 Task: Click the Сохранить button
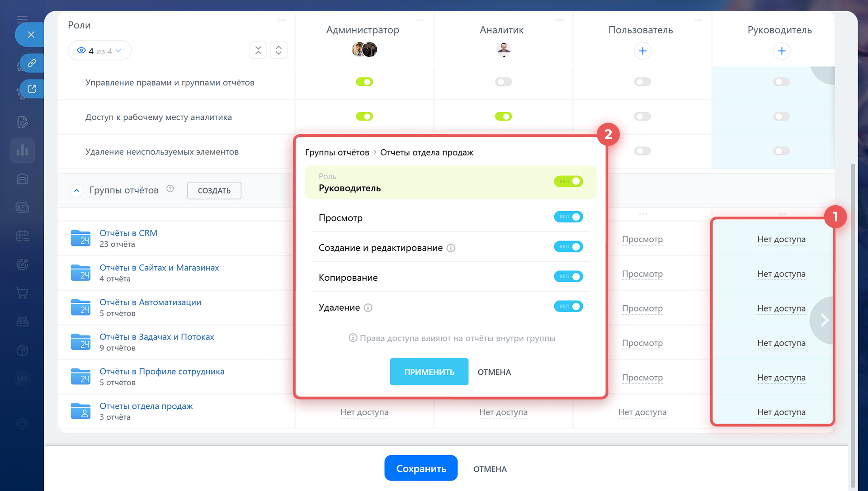420,468
